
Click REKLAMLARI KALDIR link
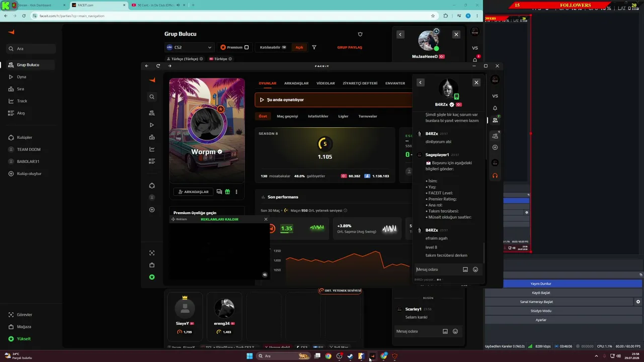click(x=219, y=219)
